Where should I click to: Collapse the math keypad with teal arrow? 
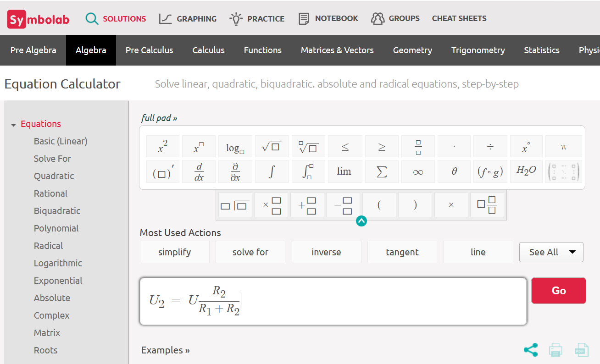361,221
